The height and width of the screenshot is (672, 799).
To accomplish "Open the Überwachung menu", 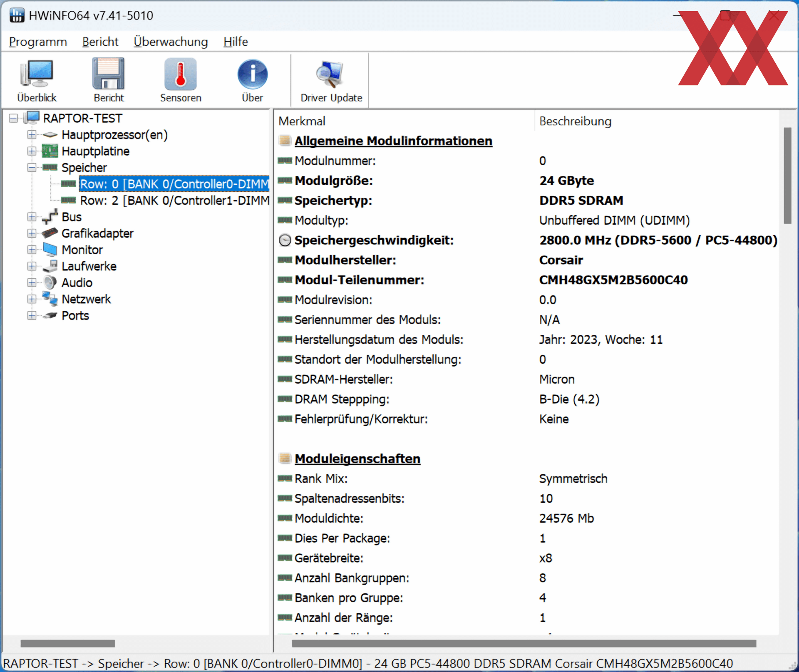I will 171,42.
